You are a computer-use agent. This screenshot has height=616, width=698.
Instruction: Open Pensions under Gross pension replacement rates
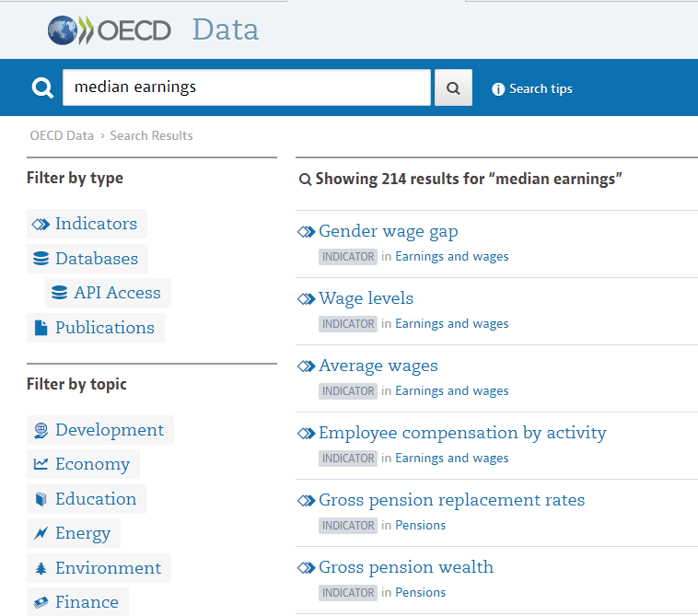420,526
